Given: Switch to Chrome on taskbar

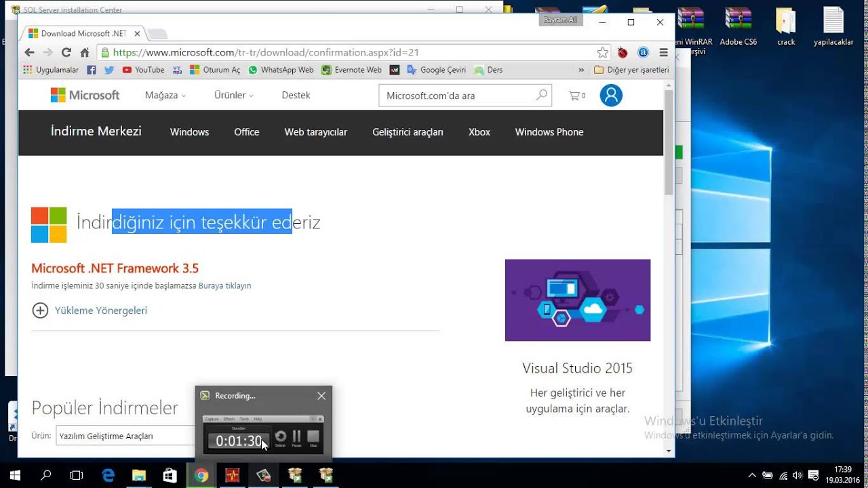Looking at the screenshot, I should [201, 475].
